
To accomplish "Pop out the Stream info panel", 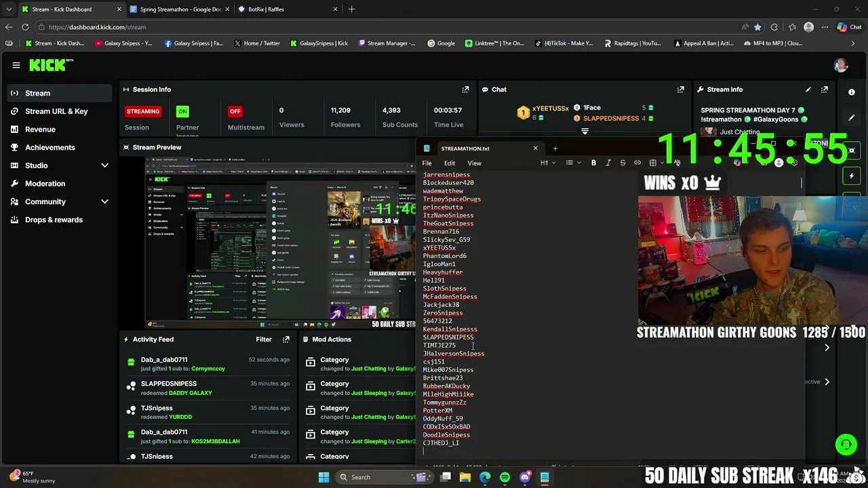I will click(x=824, y=89).
